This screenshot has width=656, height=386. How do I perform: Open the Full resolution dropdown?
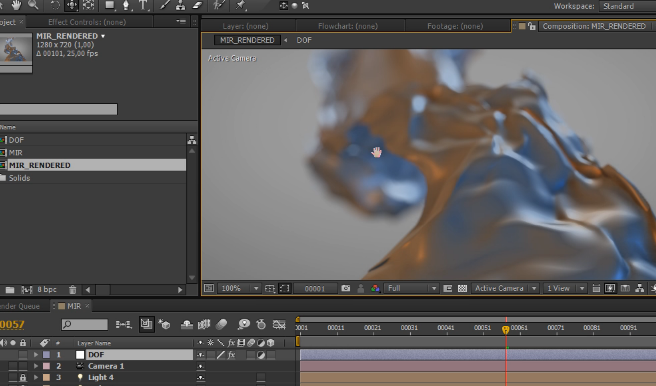pos(412,288)
